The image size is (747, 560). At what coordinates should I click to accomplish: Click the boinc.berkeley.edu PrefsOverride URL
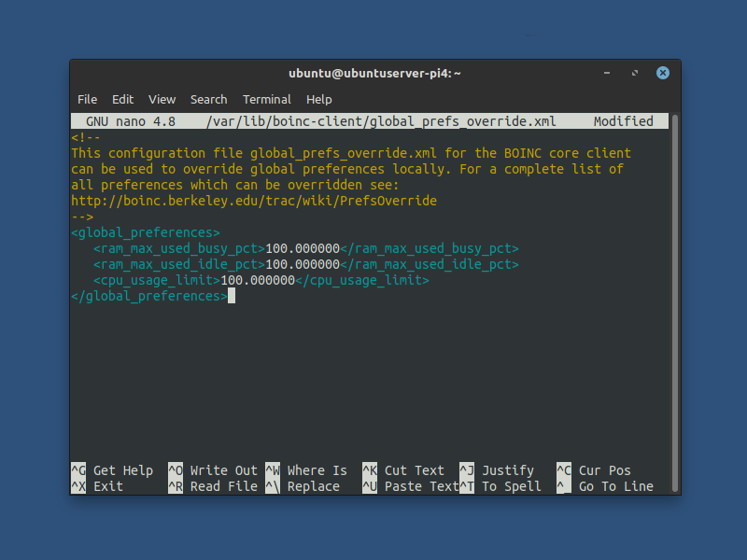pyautogui.click(x=254, y=201)
